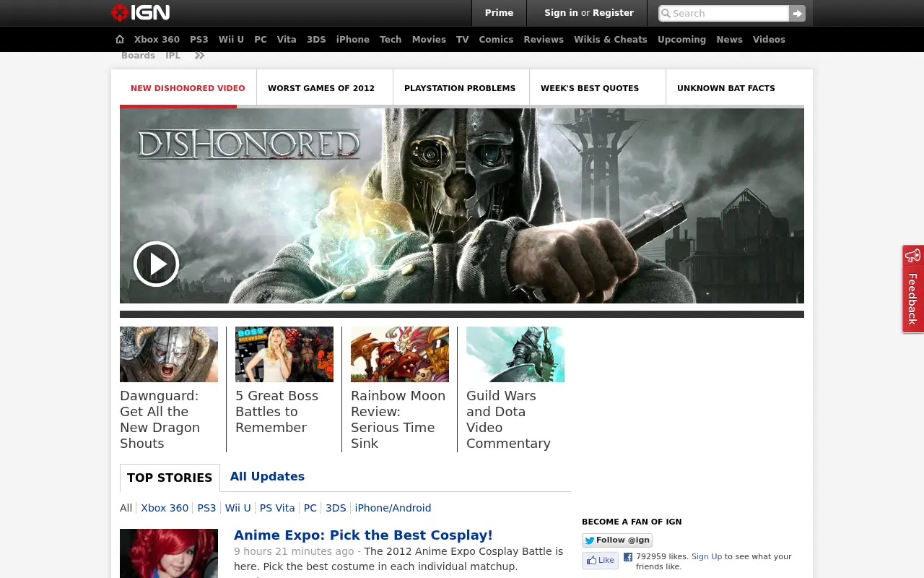Screen dimensions: 924x578
Task: Click the Register link
Action: coord(613,13)
